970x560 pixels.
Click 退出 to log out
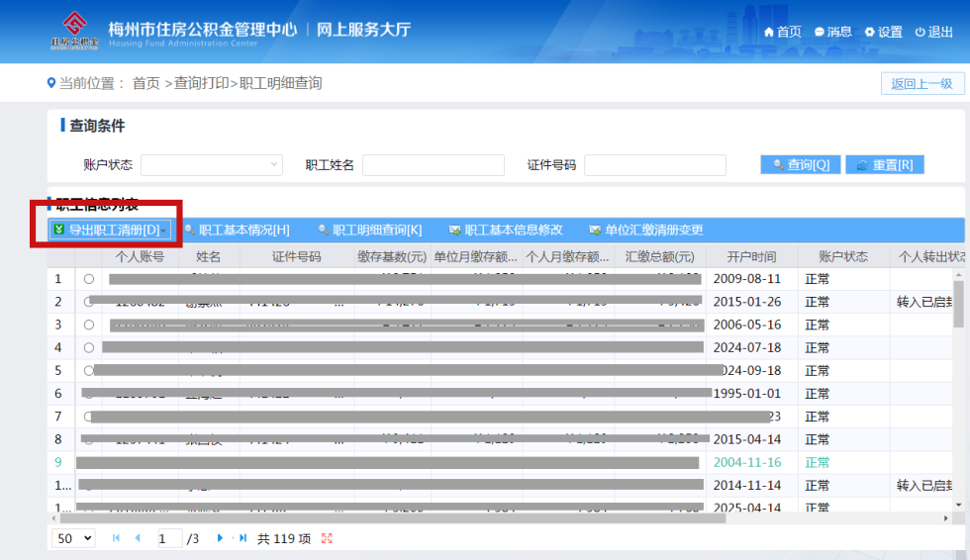click(x=934, y=32)
